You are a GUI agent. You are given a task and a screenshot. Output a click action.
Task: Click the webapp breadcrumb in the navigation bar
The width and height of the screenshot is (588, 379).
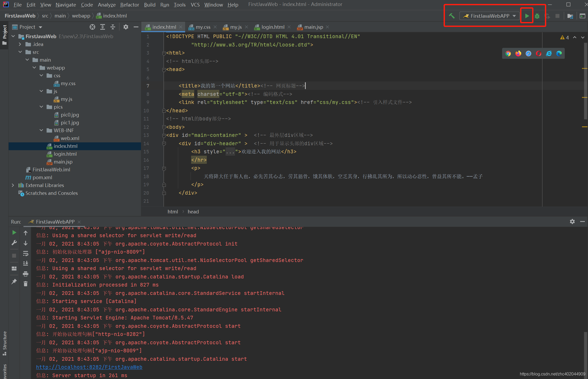(x=81, y=16)
